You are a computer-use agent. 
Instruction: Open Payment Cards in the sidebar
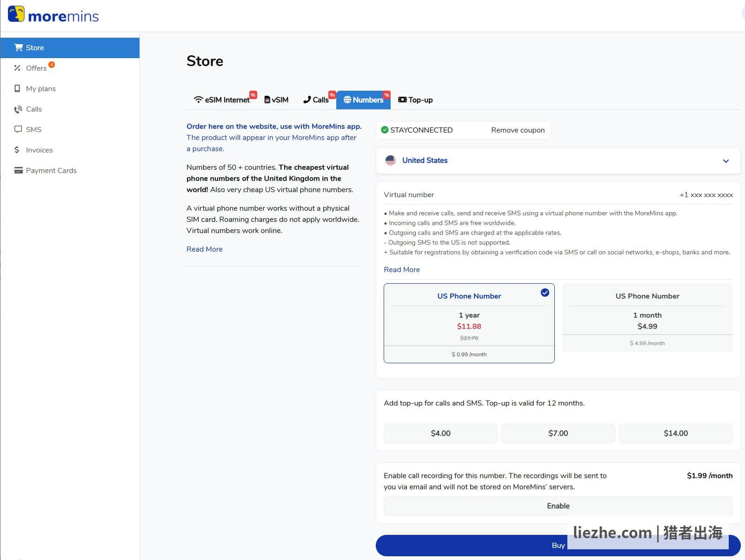pos(70,170)
